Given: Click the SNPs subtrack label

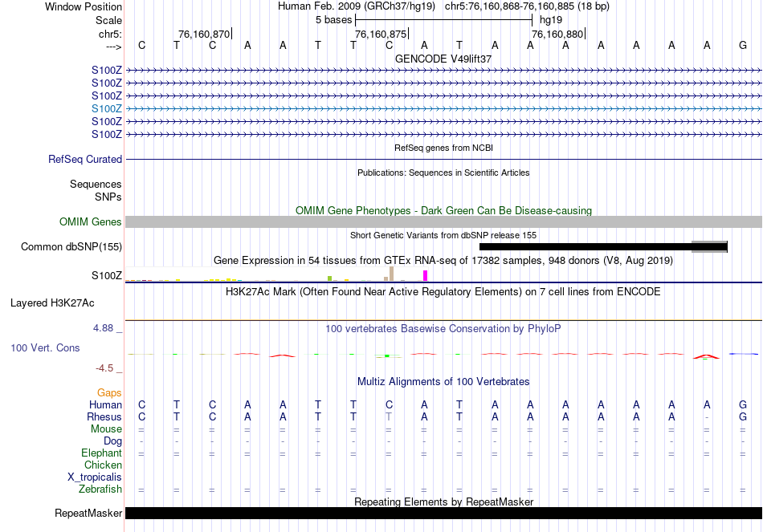Looking at the screenshot, I should tap(108, 197).
